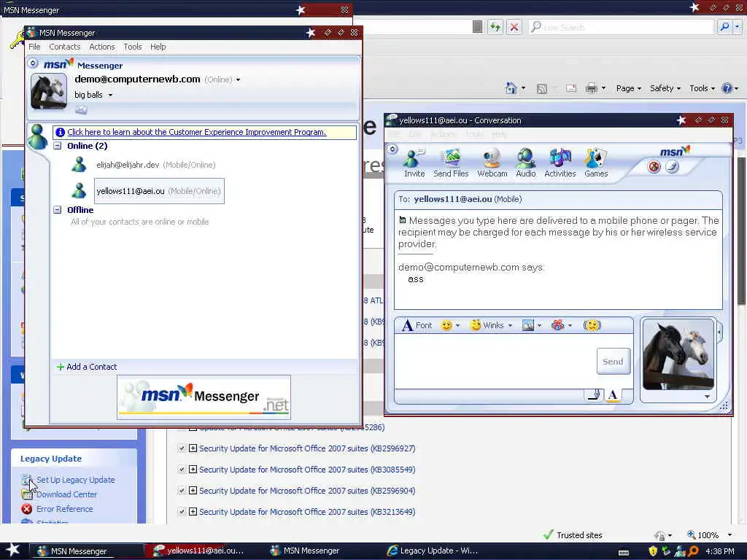Screen dimensions: 747x560
Task: Start Audio call in conversation window
Action: tap(525, 163)
